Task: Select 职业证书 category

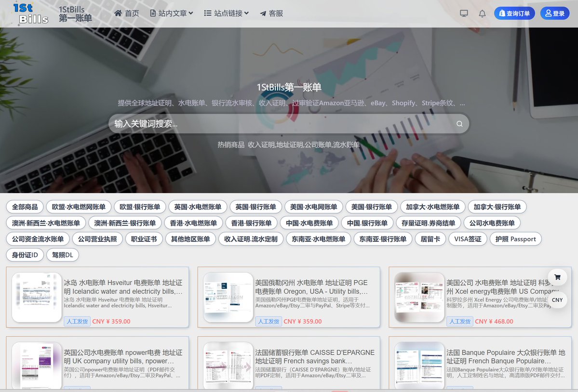Action: point(144,239)
